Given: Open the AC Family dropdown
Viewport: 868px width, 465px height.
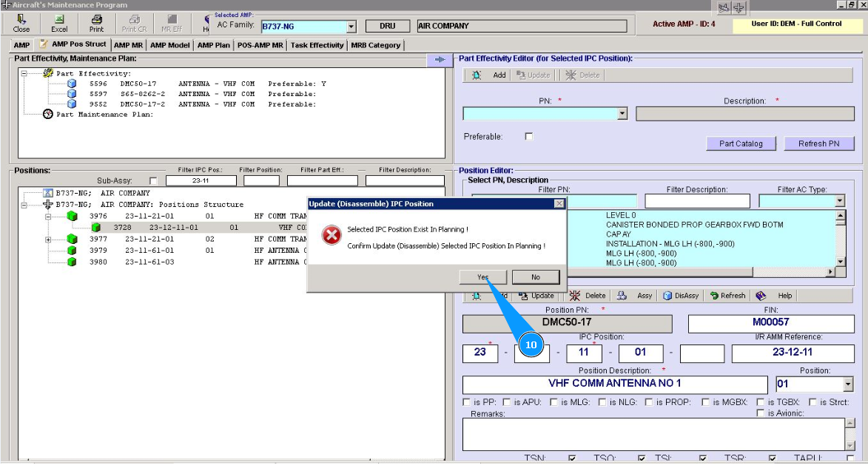Looking at the screenshot, I should click(x=351, y=27).
